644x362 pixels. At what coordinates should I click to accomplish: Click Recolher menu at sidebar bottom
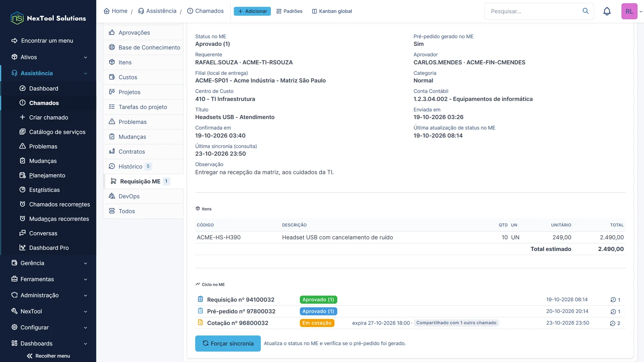pos(48,356)
